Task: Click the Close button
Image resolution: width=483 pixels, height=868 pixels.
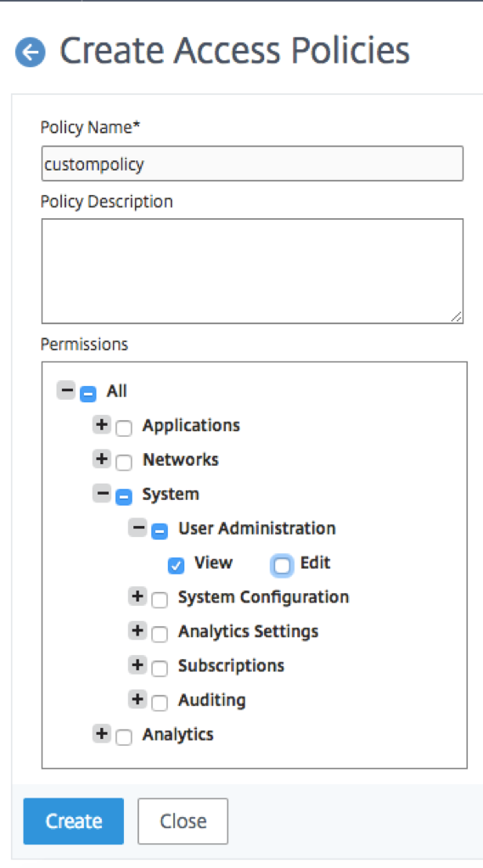Action: point(183,821)
